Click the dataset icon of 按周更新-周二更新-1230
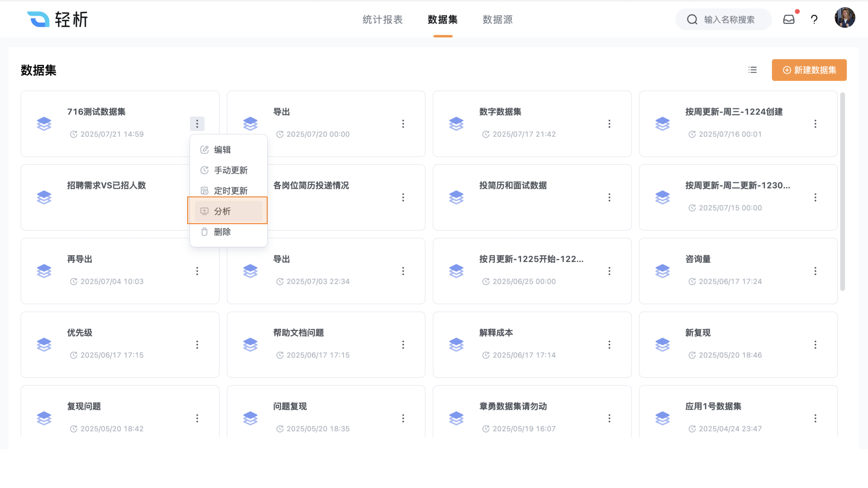 (662, 197)
